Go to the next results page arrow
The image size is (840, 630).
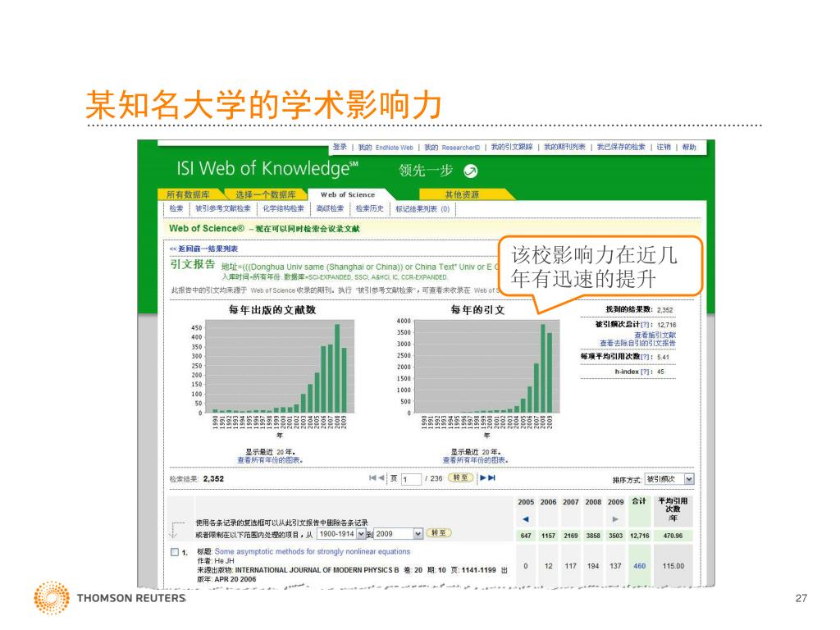click(483, 478)
